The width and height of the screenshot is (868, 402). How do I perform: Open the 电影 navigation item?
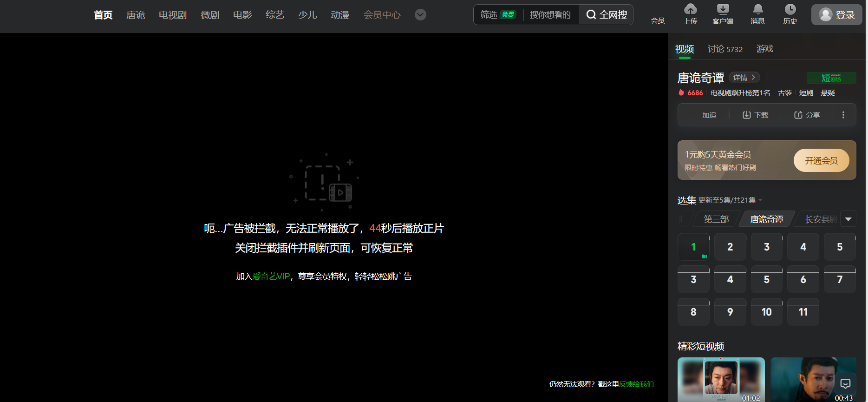click(x=242, y=15)
